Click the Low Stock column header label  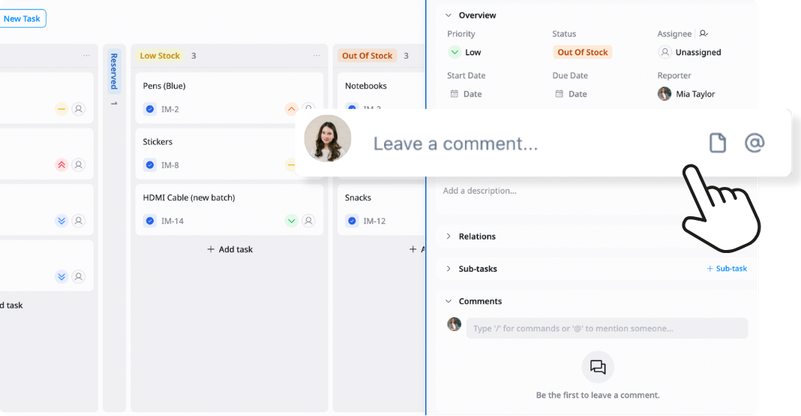tap(160, 55)
